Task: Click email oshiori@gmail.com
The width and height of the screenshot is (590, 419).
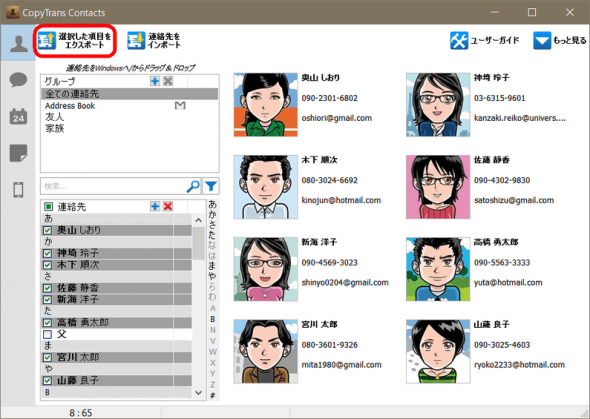Action: (x=336, y=118)
